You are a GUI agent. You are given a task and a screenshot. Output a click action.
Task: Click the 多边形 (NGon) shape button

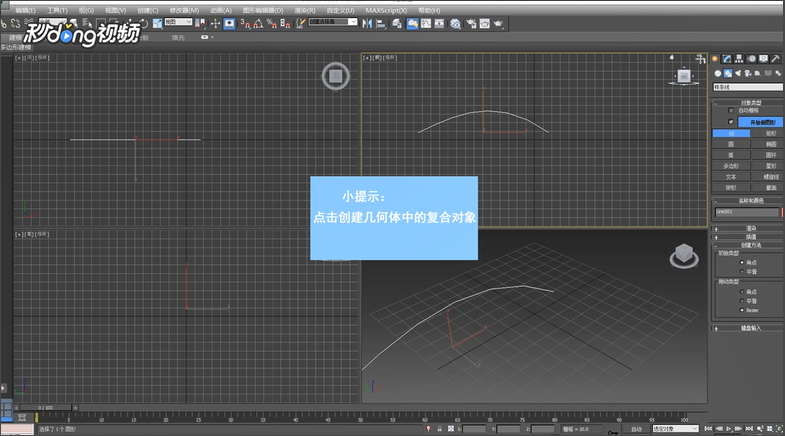tap(731, 166)
